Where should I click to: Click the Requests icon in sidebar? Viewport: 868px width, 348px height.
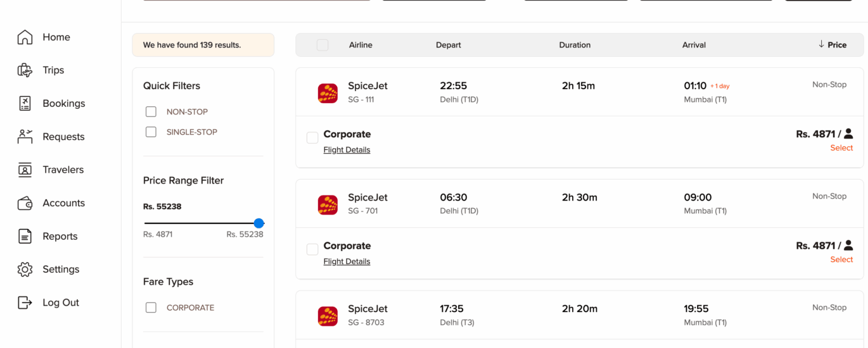pyautogui.click(x=25, y=137)
